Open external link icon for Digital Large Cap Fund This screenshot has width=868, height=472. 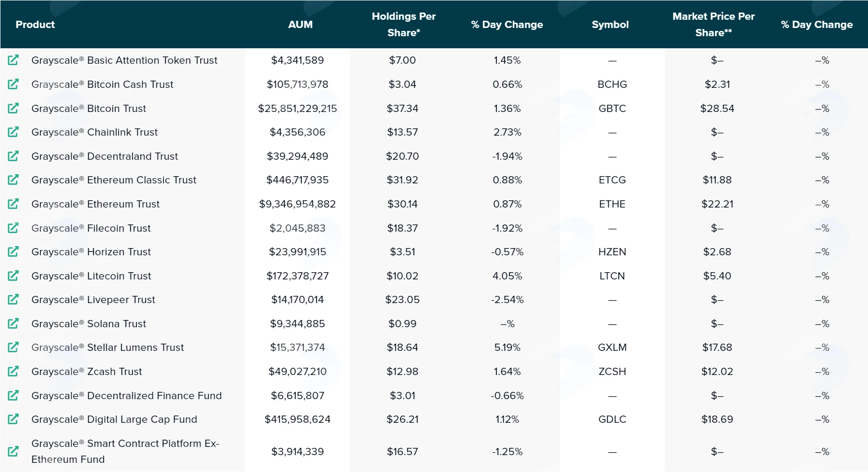(x=14, y=419)
